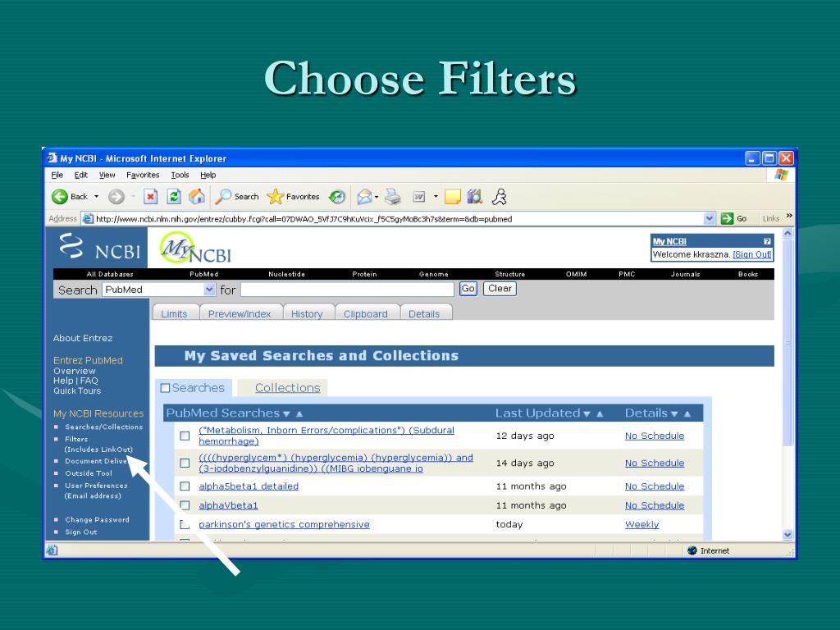The width and height of the screenshot is (840, 630).
Task: Click the Forward arrow icon
Action: [116, 197]
